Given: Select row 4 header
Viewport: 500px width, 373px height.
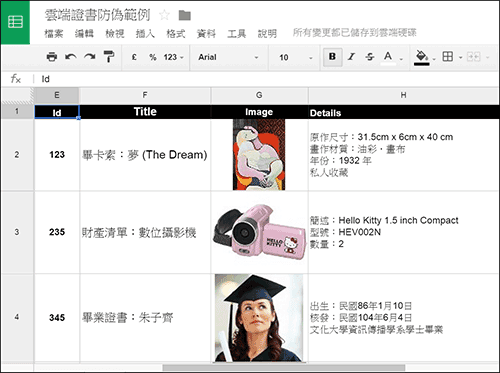Looking at the screenshot, I should pos(17,317).
